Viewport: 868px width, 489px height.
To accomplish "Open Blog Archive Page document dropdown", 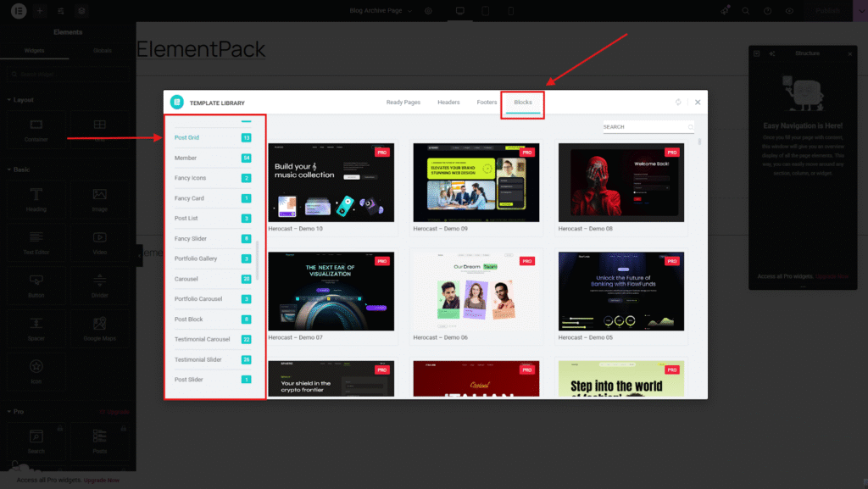I will point(381,10).
